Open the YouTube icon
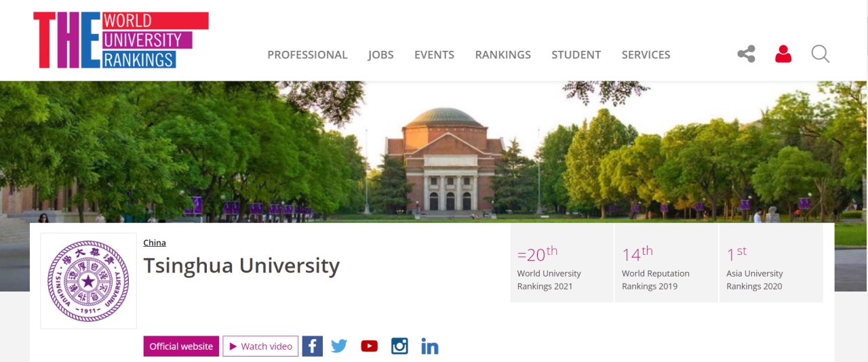This screenshot has height=362, width=868. pos(370,346)
